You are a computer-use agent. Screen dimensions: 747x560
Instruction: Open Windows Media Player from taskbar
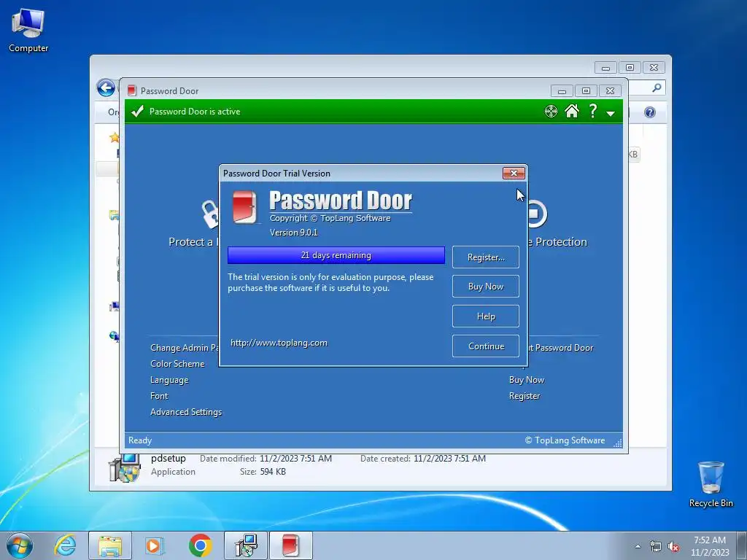pyautogui.click(x=154, y=545)
